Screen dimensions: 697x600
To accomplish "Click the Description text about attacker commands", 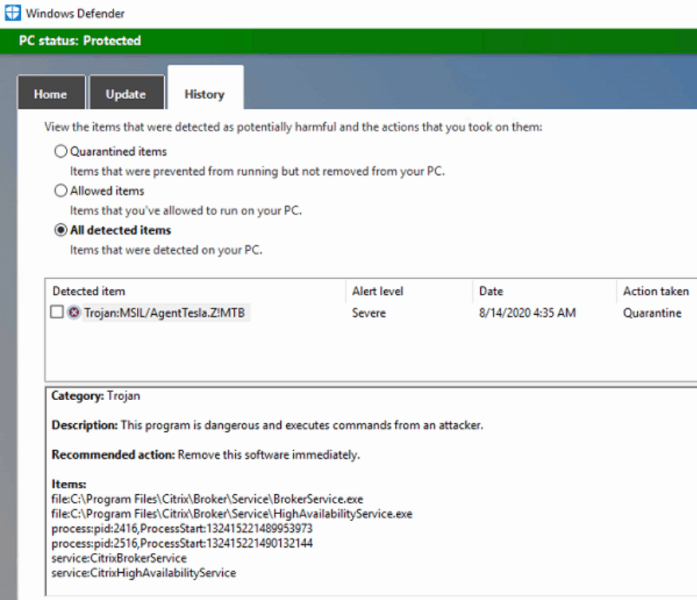I will click(x=267, y=425).
